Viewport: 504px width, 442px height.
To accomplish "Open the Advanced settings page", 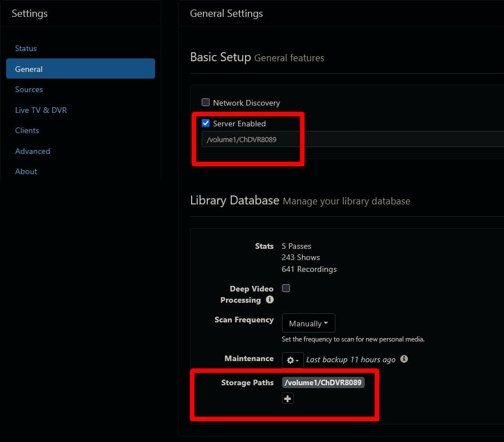I will point(33,151).
